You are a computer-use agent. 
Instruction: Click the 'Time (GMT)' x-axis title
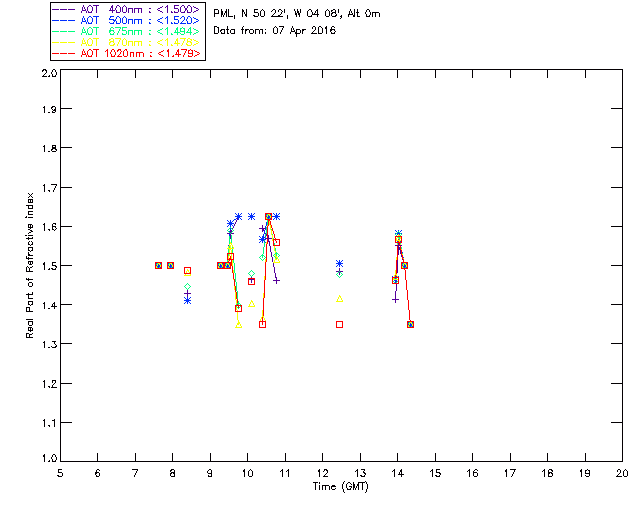click(340, 487)
